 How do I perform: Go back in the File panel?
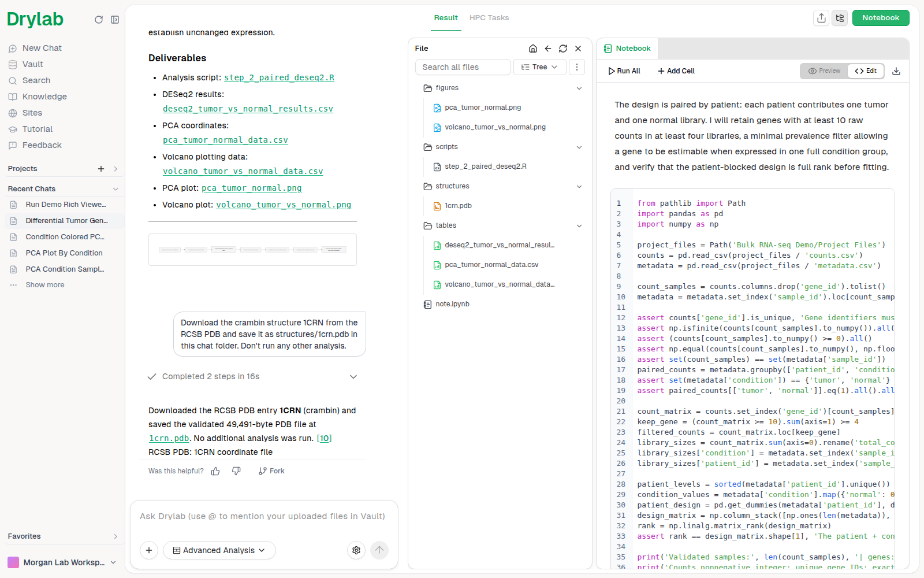[x=548, y=49]
